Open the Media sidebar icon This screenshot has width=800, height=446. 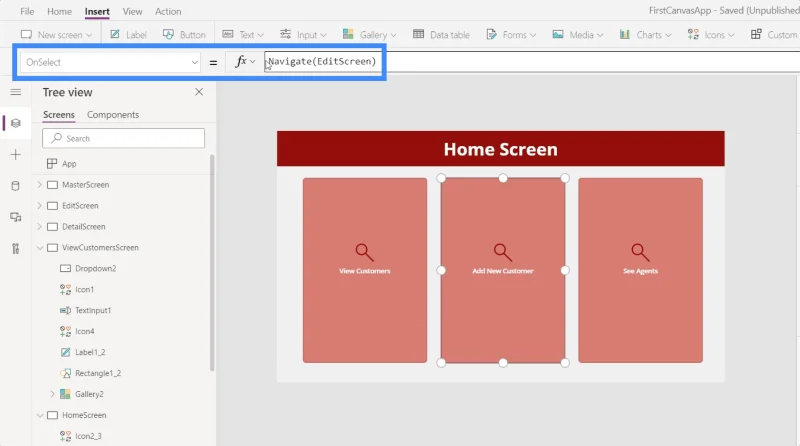coord(16,217)
